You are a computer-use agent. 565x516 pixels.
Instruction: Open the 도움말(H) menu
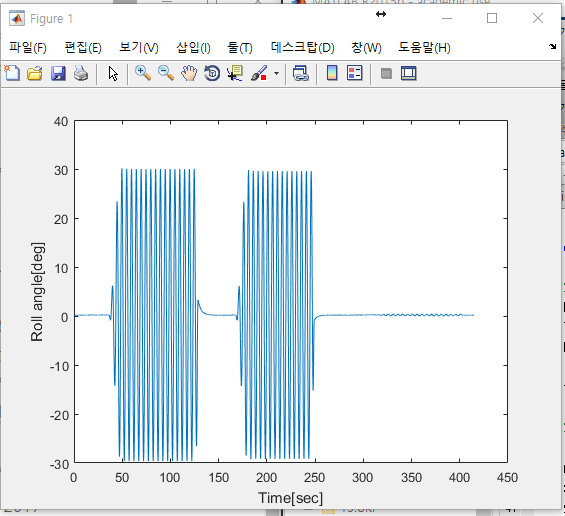pyautogui.click(x=424, y=48)
